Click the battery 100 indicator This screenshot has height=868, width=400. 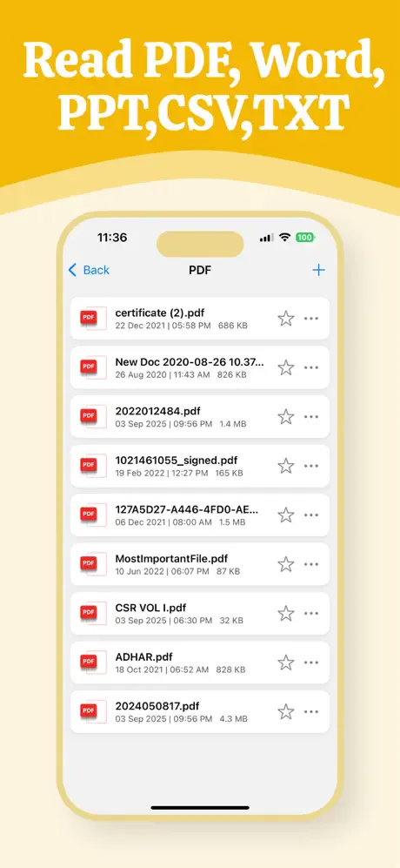tap(305, 238)
